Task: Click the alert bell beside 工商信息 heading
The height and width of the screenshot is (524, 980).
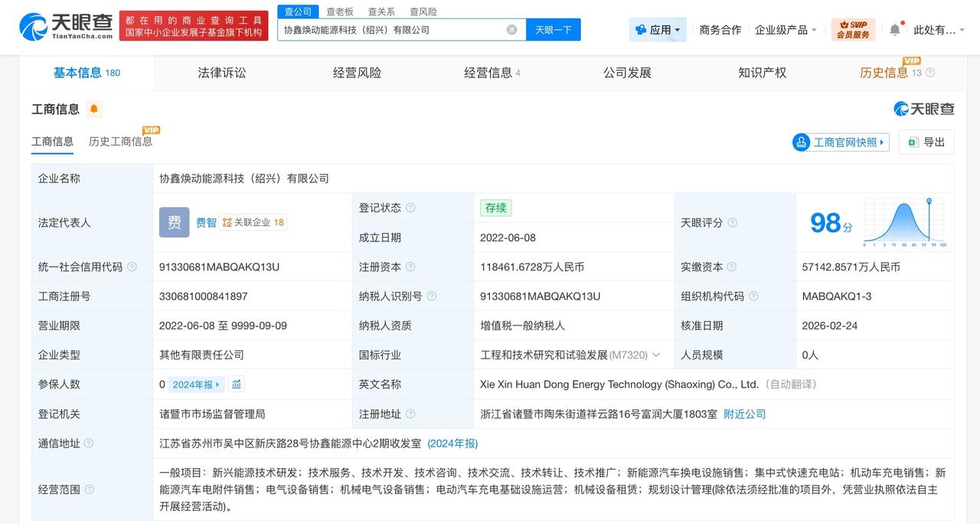Action: tap(93, 109)
